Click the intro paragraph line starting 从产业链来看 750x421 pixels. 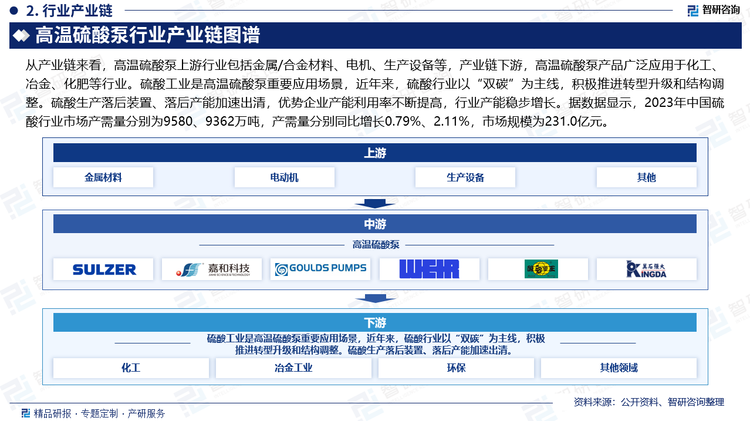click(375, 65)
